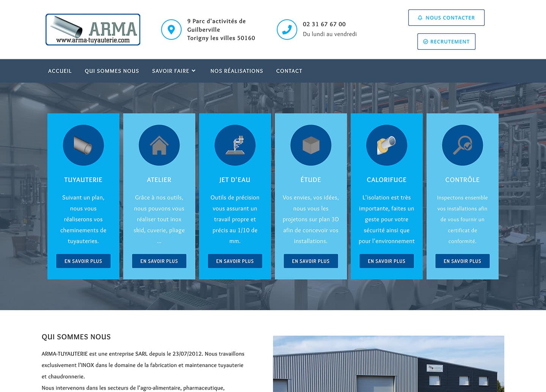Image resolution: width=546 pixels, height=392 pixels.
Task: Go to Accueil in the navigation bar
Action: click(60, 71)
